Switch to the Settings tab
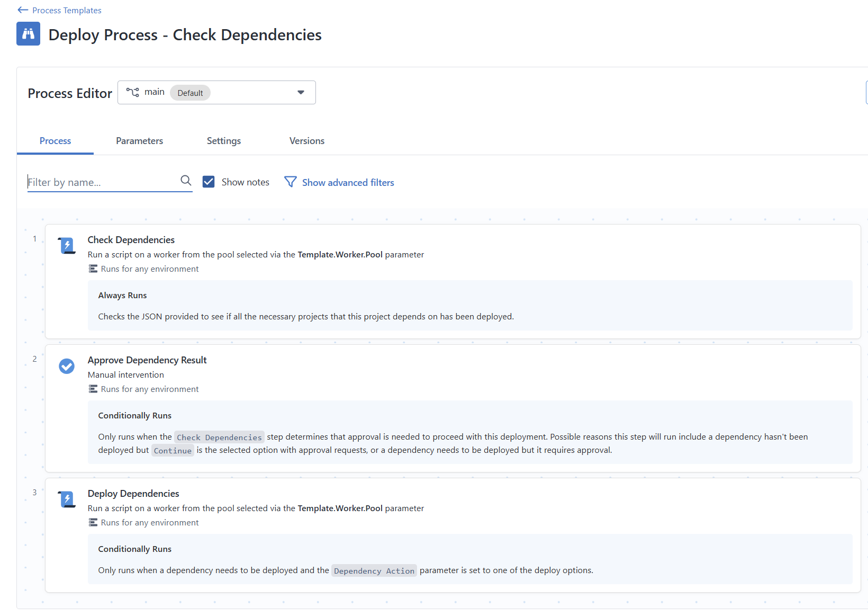 click(x=224, y=140)
